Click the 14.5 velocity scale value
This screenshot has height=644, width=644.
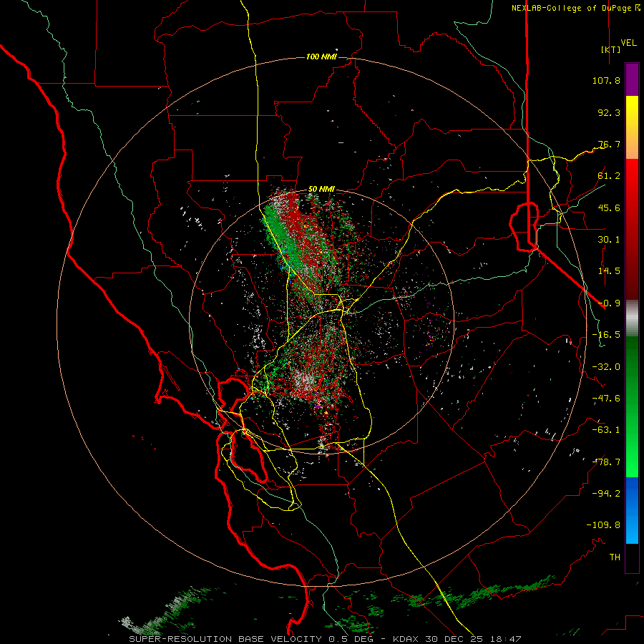(609, 271)
